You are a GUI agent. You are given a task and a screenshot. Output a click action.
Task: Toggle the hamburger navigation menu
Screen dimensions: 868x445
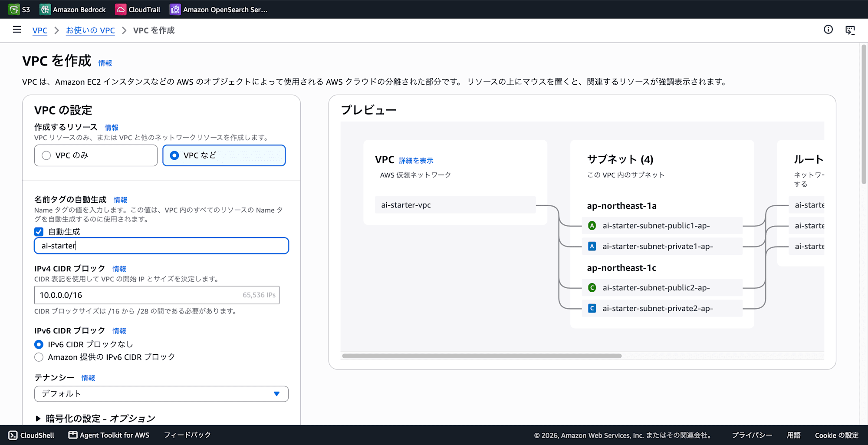click(17, 30)
